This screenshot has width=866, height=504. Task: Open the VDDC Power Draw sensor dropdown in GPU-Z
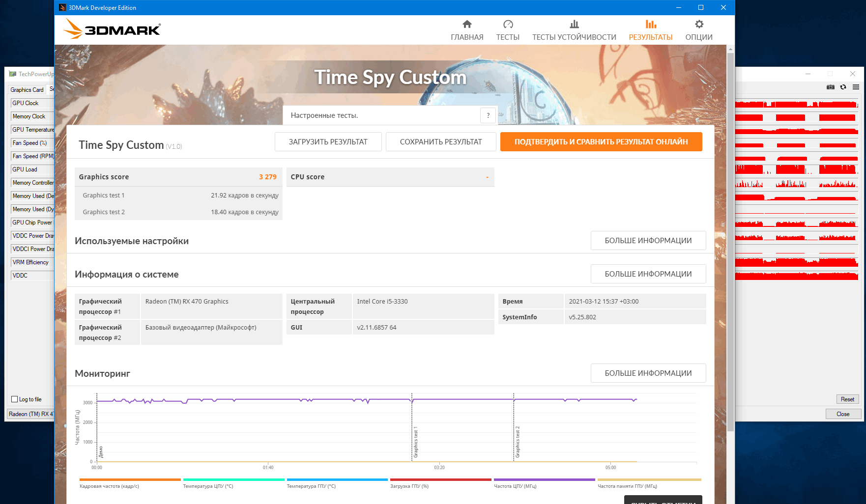[32, 236]
